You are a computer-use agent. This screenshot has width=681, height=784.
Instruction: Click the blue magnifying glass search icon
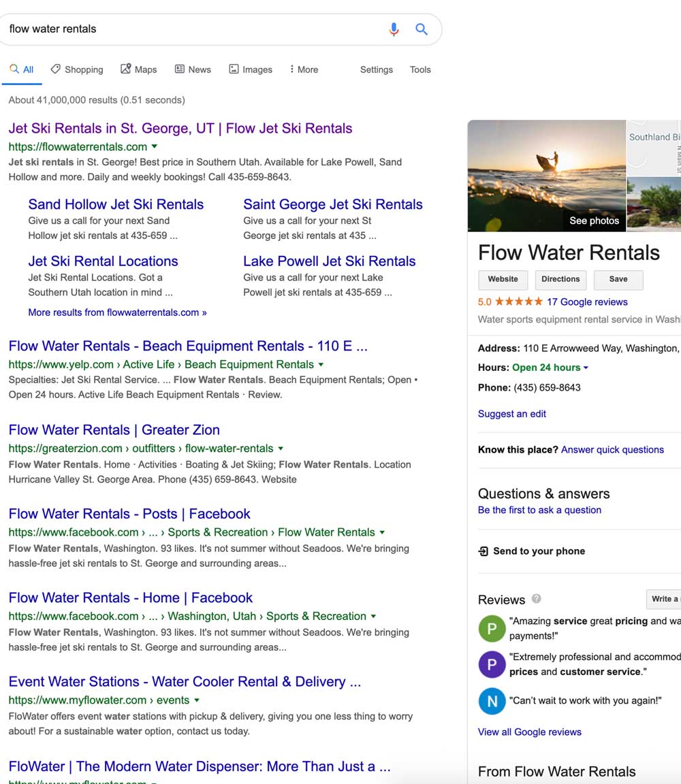[422, 29]
